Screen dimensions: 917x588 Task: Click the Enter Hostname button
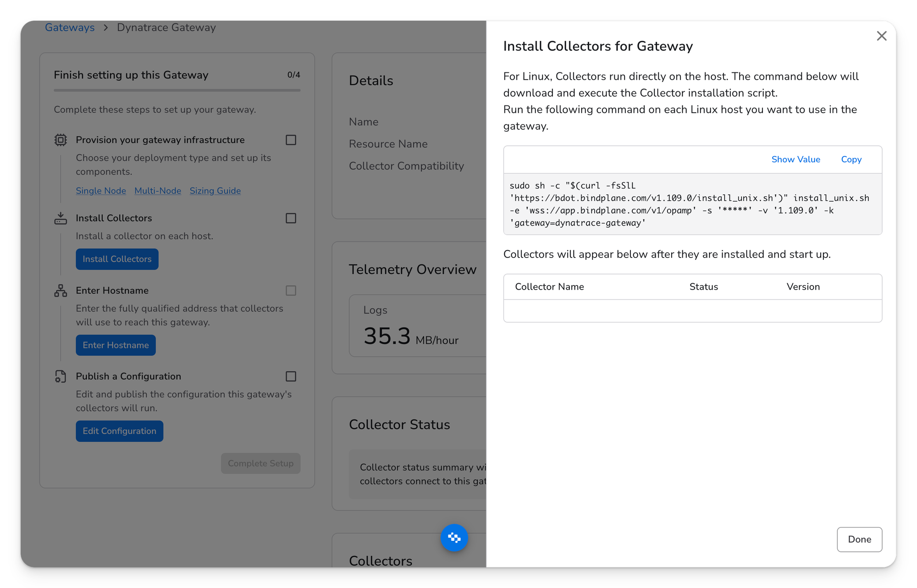(x=116, y=345)
